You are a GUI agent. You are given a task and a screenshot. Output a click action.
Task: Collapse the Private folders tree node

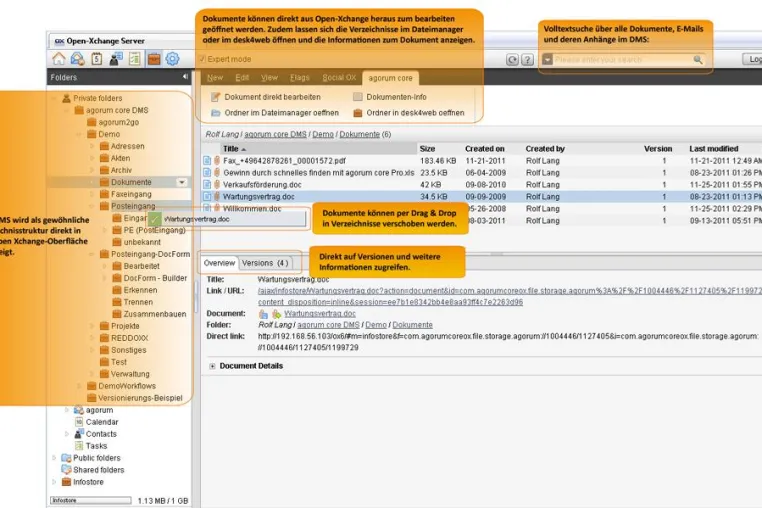[54, 98]
